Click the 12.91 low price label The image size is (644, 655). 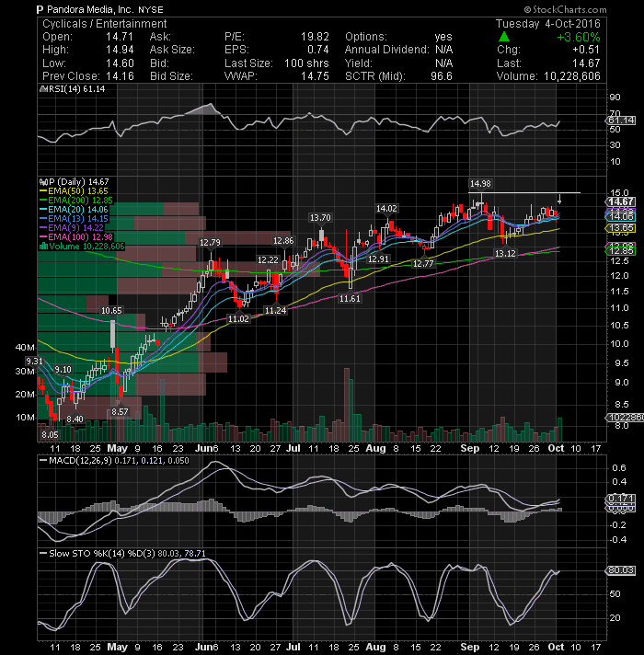378,259
